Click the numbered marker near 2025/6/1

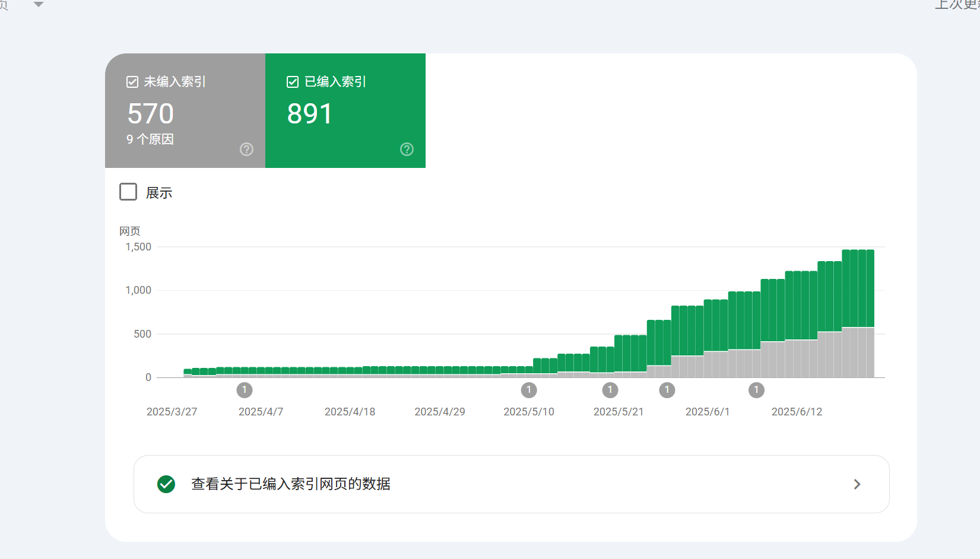pos(667,390)
